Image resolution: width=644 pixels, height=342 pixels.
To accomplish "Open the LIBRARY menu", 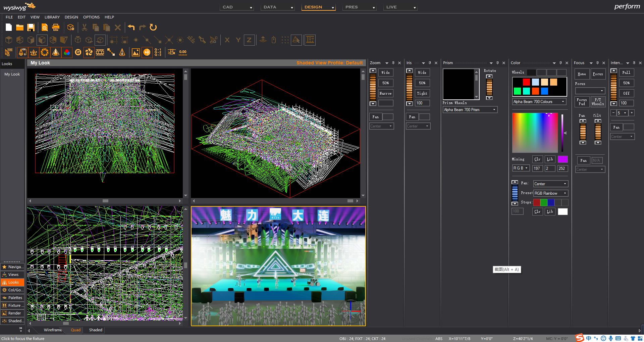I will [52, 17].
